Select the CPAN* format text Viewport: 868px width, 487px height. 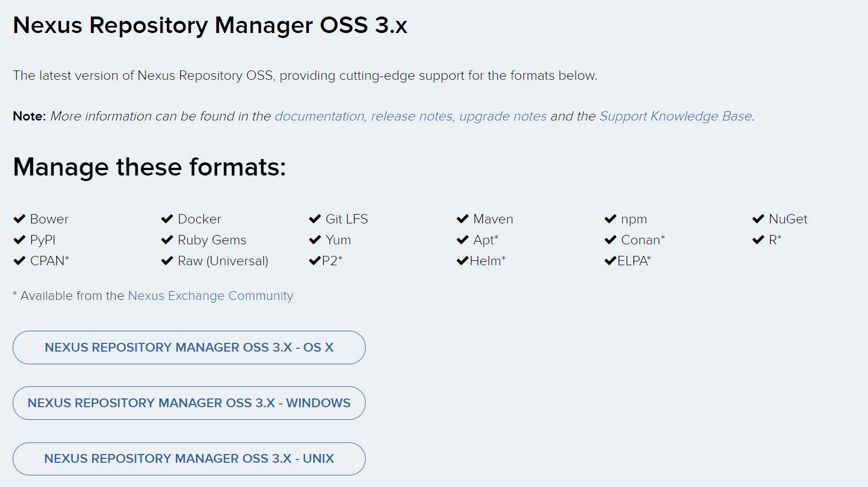coord(50,261)
